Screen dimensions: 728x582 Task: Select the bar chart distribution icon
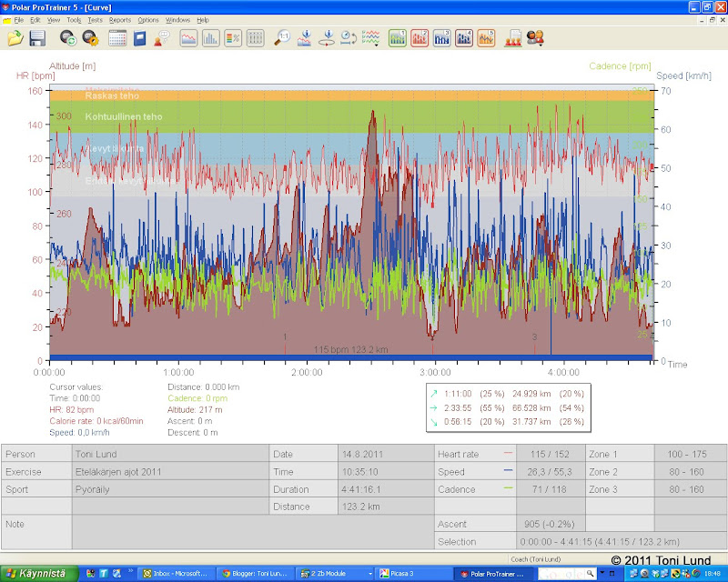pyautogui.click(x=210, y=38)
